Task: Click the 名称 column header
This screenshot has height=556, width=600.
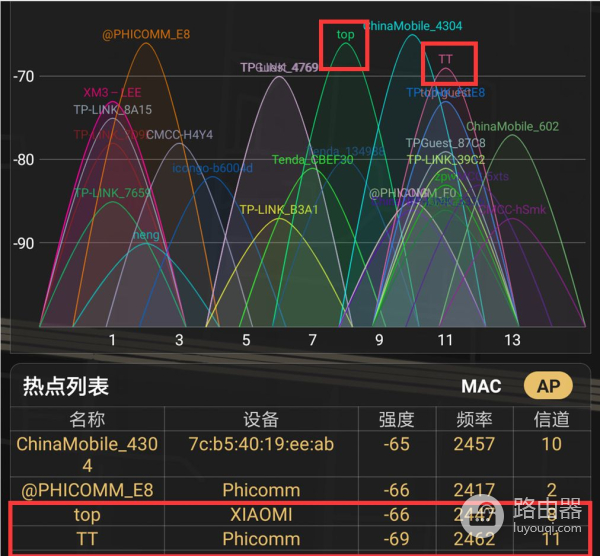Action: 86,418
